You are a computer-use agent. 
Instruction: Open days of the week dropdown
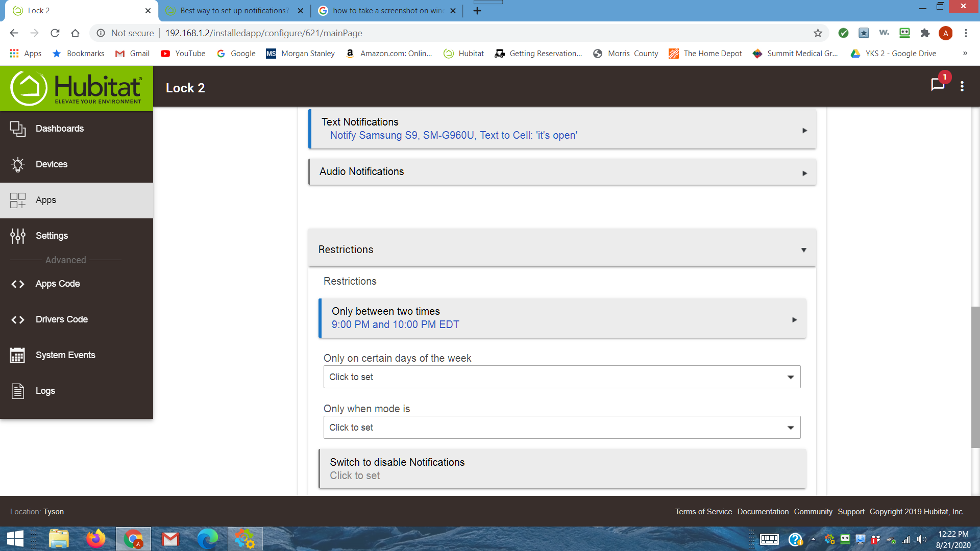tap(561, 377)
